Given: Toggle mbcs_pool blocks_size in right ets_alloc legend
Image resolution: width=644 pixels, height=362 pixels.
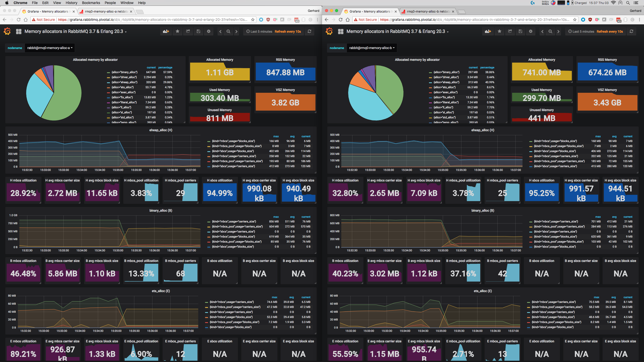Looking at the screenshot, I should point(556,322).
